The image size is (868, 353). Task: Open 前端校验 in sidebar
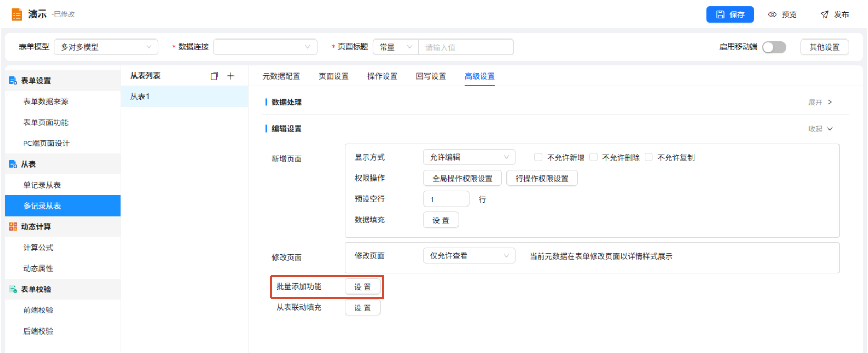point(63,310)
